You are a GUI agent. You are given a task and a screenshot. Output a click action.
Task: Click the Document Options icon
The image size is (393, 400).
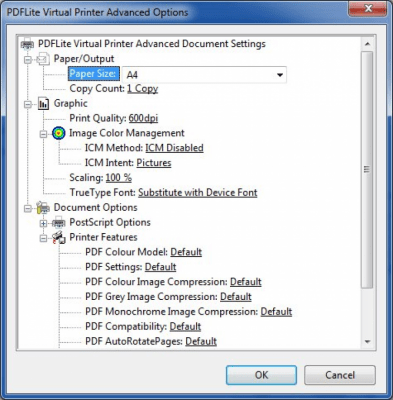pos(43,208)
